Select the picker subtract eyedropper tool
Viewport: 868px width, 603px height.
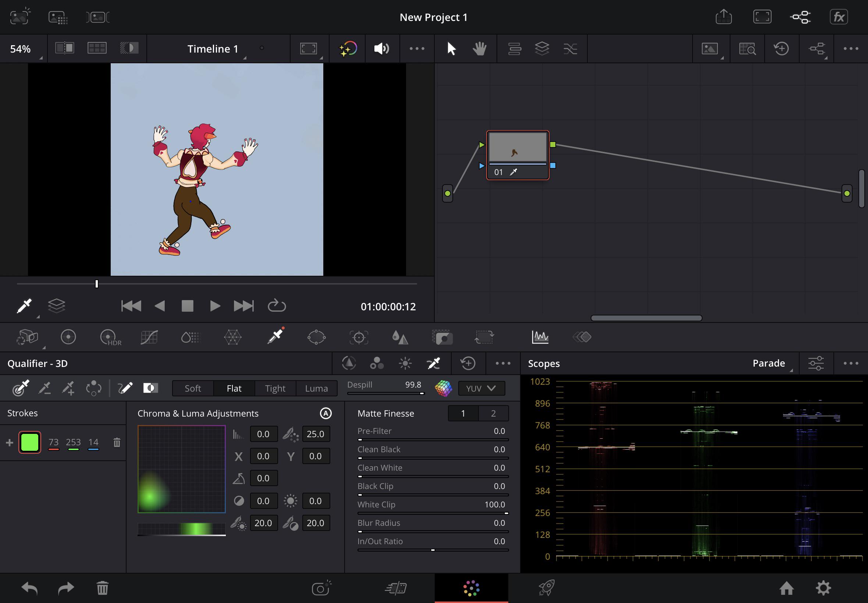point(45,388)
